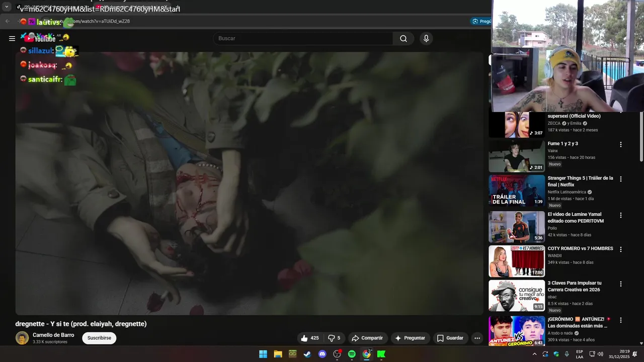
Task: Open the notification bell in taskbar
Action: [x=635, y=354]
